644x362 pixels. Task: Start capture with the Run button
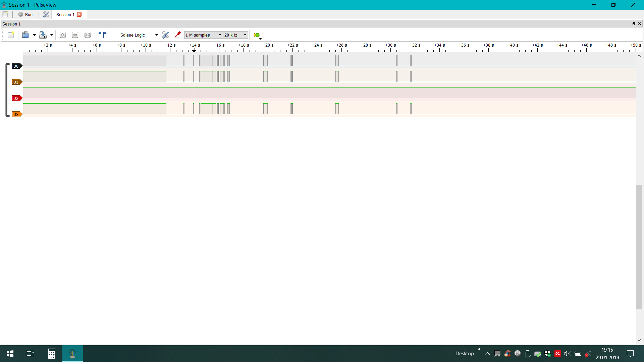pos(25,14)
